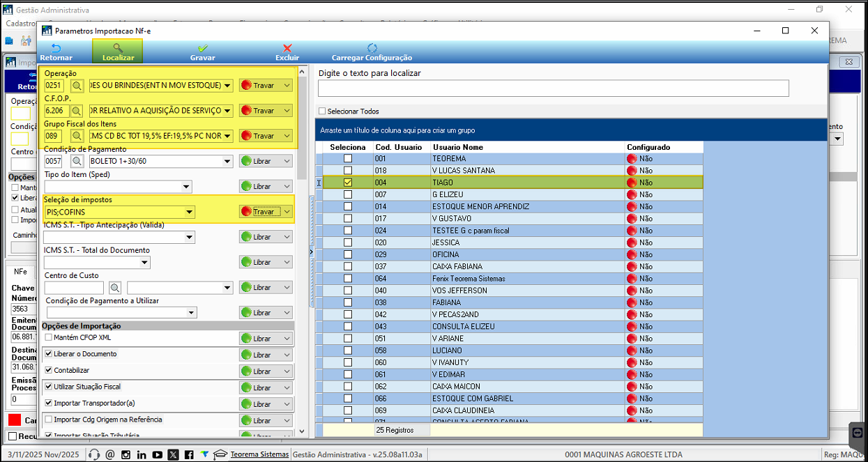The image size is (868, 462).
Task: Tick the checkbox for user TEOREMA
Action: [x=348, y=158]
